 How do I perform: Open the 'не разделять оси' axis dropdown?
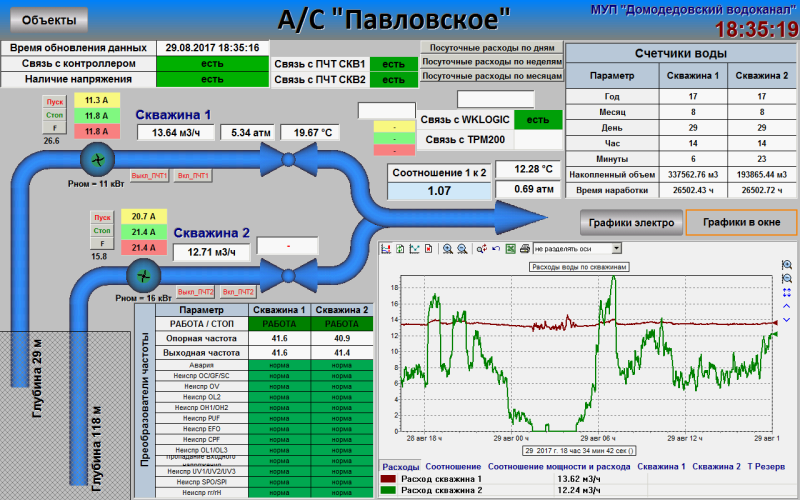pyautogui.click(x=577, y=248)
